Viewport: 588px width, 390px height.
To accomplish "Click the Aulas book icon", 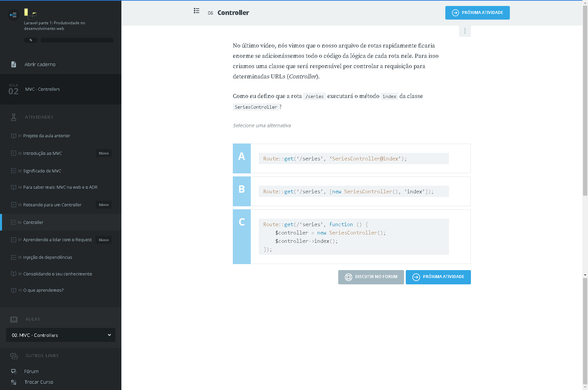I will (x=14, y=319).
